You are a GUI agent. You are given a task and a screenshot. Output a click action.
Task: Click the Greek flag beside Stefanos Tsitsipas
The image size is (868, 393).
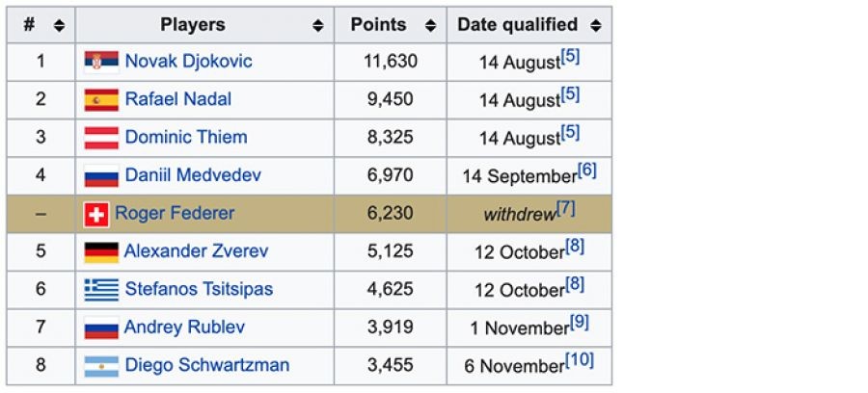point(101,290)
